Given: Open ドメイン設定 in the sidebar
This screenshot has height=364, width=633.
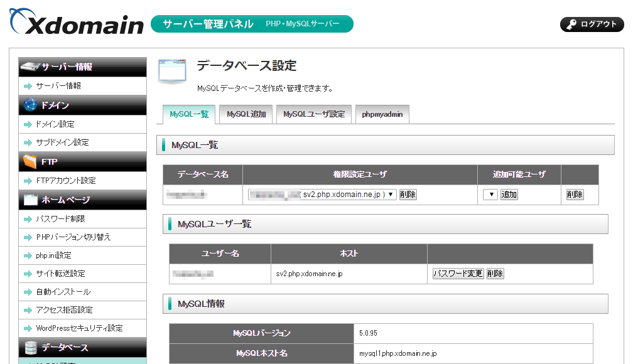Looking at the screenshot, I should (82, 124).
